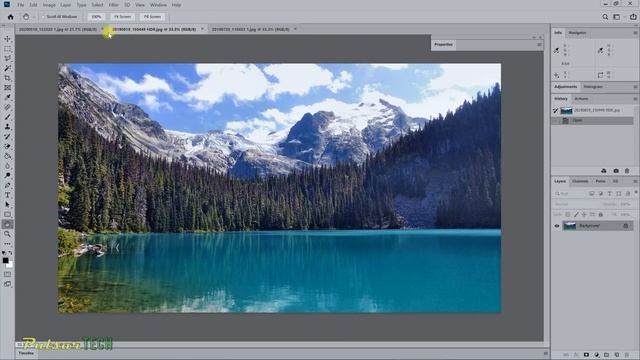
Task: Open the Edit Toolbar three-dots menu
Action: [7, 244]
